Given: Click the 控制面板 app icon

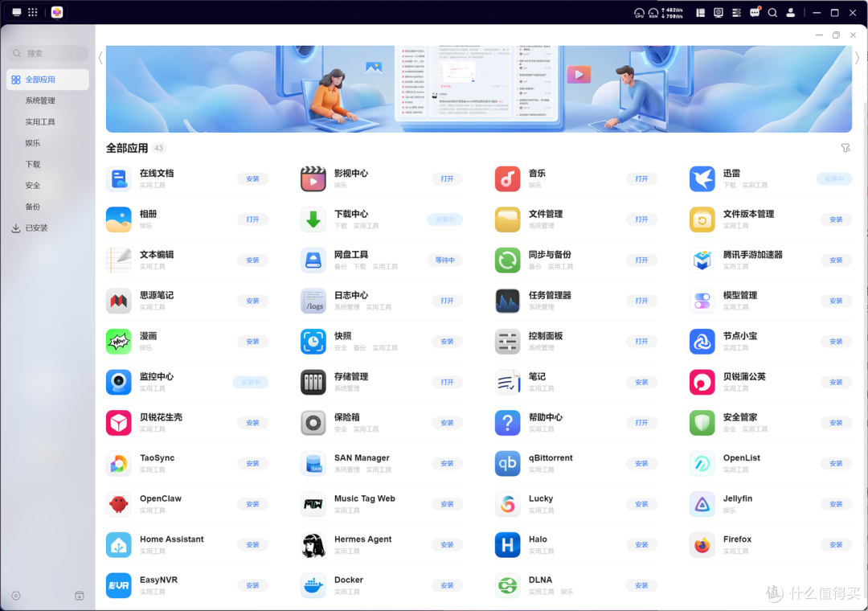Looking at the screenshot, I should 508,341.
